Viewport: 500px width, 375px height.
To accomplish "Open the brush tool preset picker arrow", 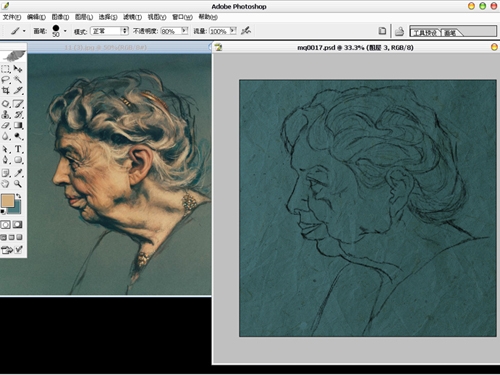I will 24,31.
